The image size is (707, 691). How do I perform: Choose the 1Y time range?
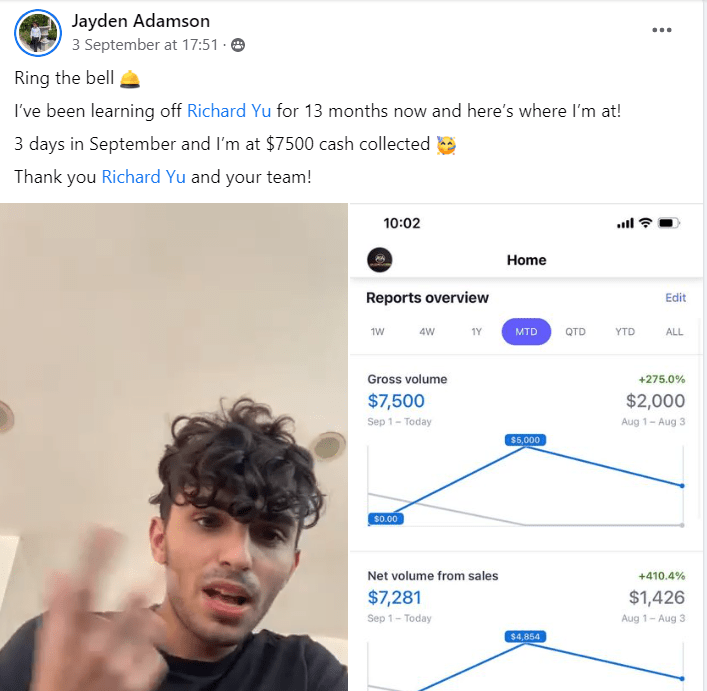pos(477,332)
